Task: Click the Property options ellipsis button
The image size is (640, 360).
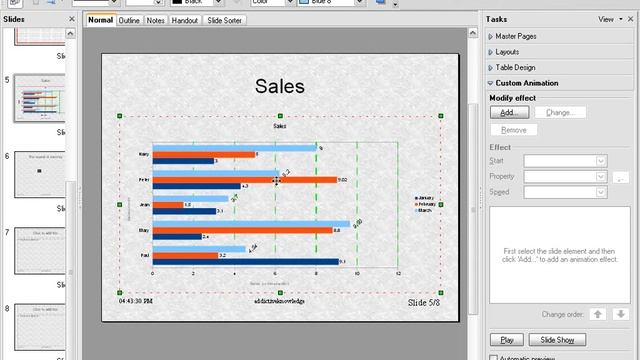Action: point(620,177)
